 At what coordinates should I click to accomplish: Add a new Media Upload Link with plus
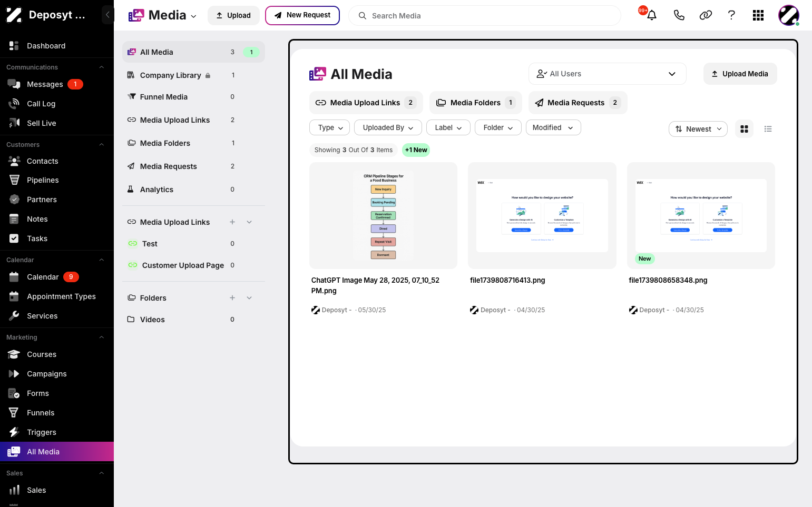232,222
